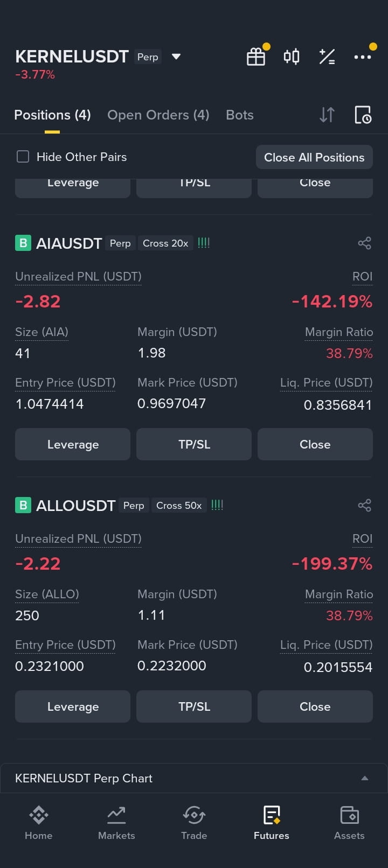Share the AIAUSDT position

point(365,243)
